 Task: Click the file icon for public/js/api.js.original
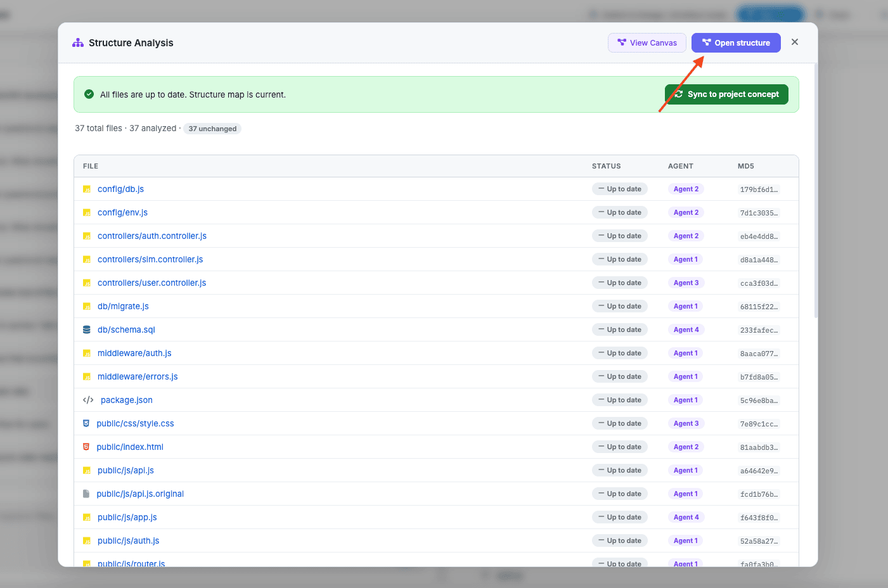coord(86,494)
